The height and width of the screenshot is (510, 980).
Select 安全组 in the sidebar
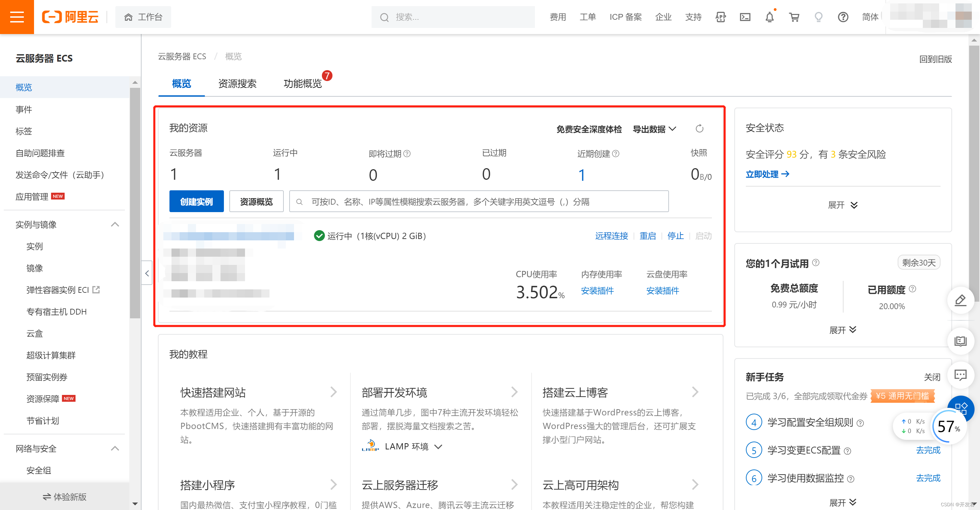pyautogui.click(x=38, y=471)
